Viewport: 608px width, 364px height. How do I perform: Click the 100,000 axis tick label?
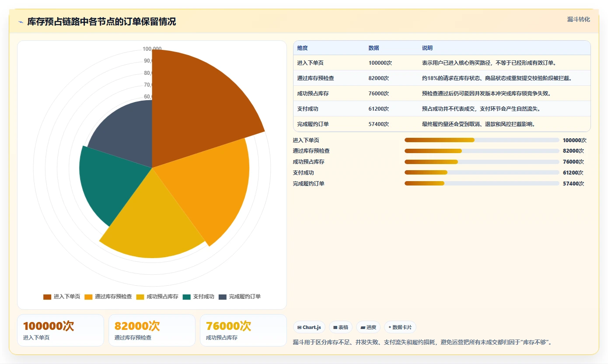152,49
